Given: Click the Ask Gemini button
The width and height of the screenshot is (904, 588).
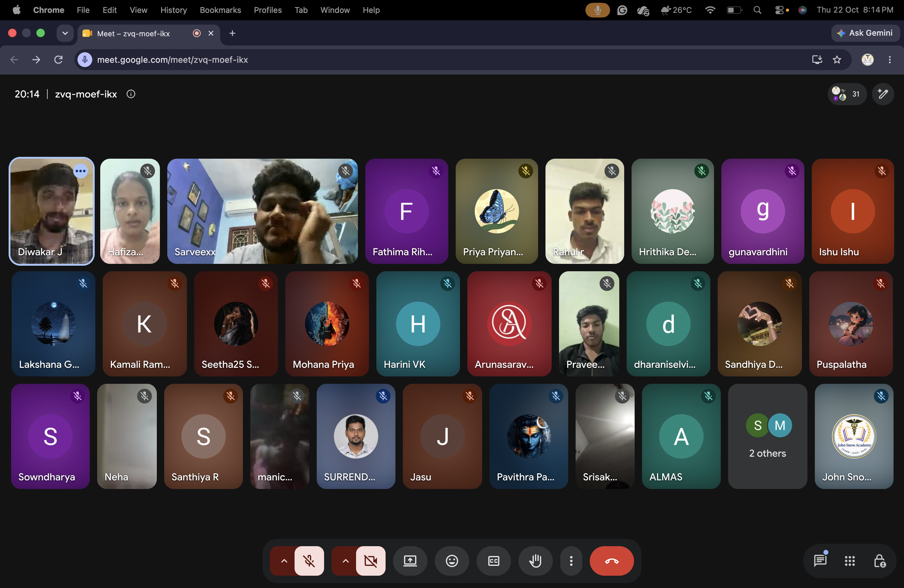Looking at the screenshot, I should [865, 33].
